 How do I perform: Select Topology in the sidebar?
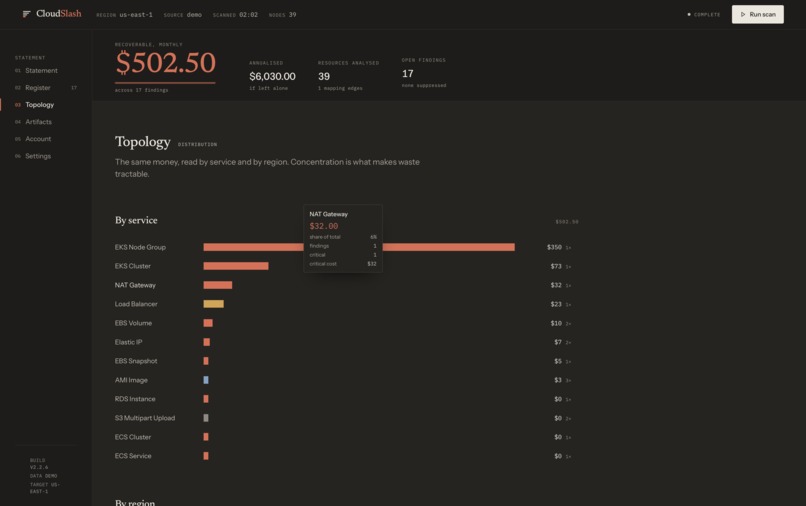40,104
